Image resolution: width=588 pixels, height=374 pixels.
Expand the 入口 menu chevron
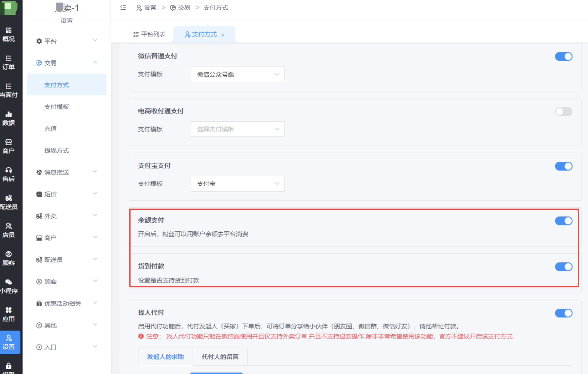(x=95, y=346)
